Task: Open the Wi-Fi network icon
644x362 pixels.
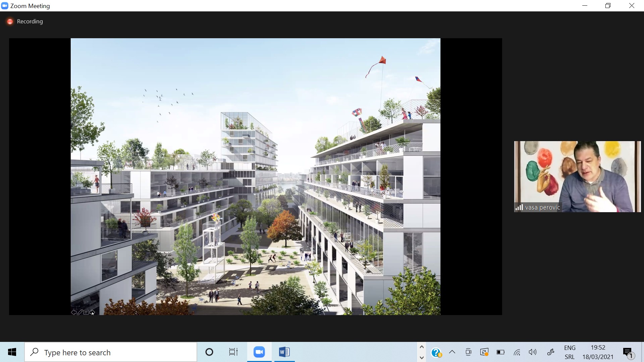Action: (x=517, y=352)
